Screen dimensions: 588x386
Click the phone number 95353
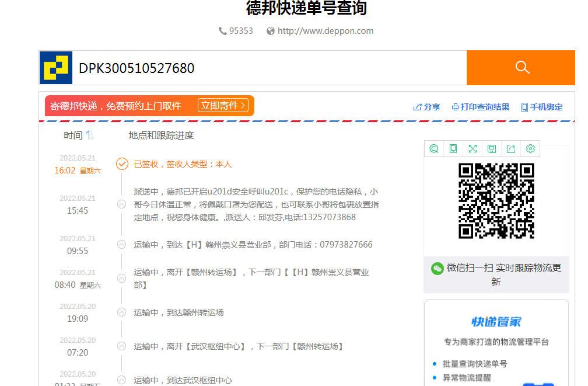tap(241, 31)
